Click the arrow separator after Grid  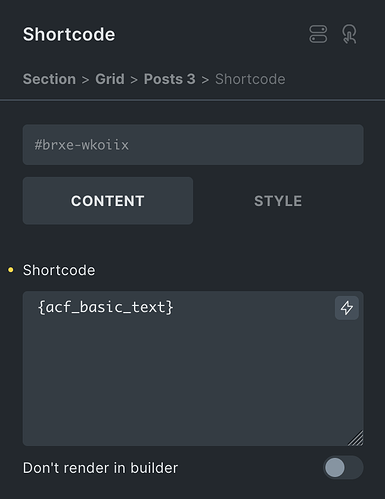coord(134,80)
